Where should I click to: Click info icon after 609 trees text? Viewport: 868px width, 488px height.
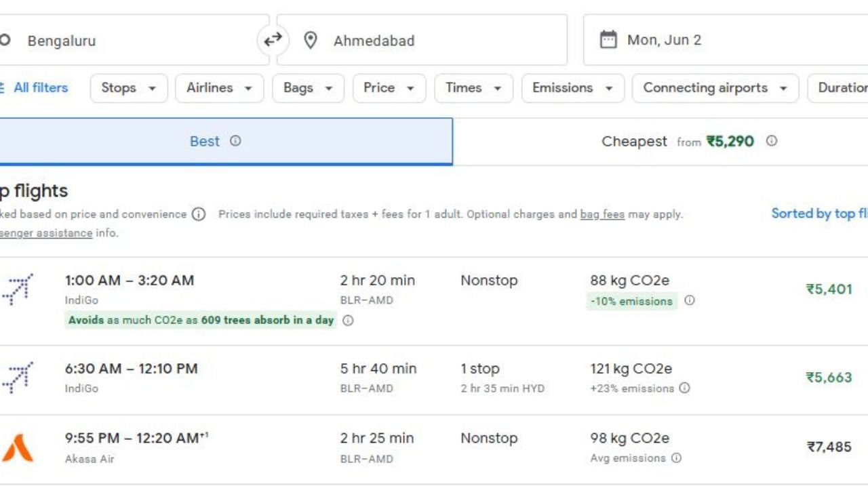coord(348,321)
